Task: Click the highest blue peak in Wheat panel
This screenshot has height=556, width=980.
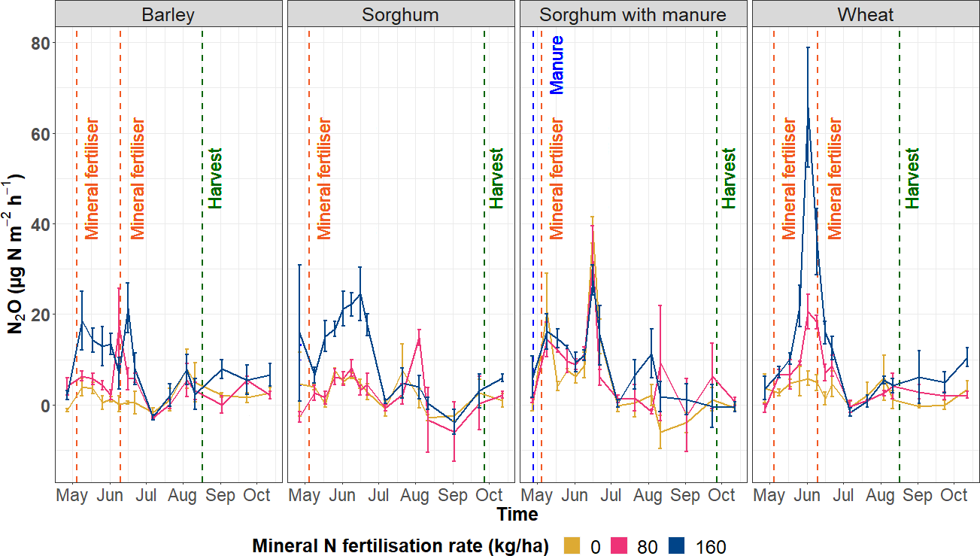Action: pyautogui.click(x=808, y=108)
